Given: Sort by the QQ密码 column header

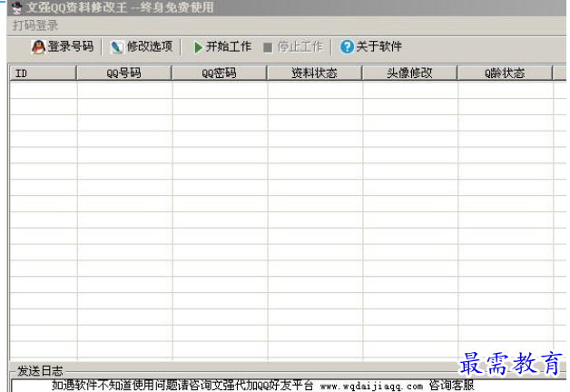Looking at the screenshot, I should (220, 73).
